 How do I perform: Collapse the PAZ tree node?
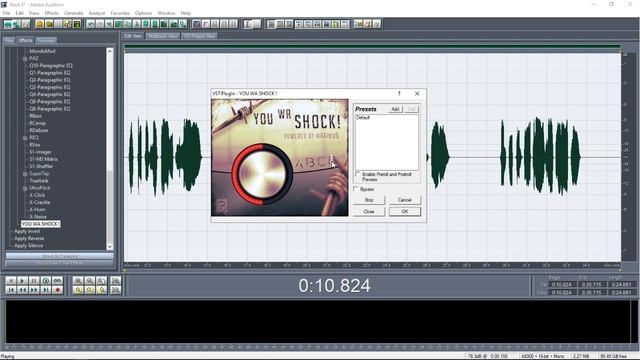point(25,59)
